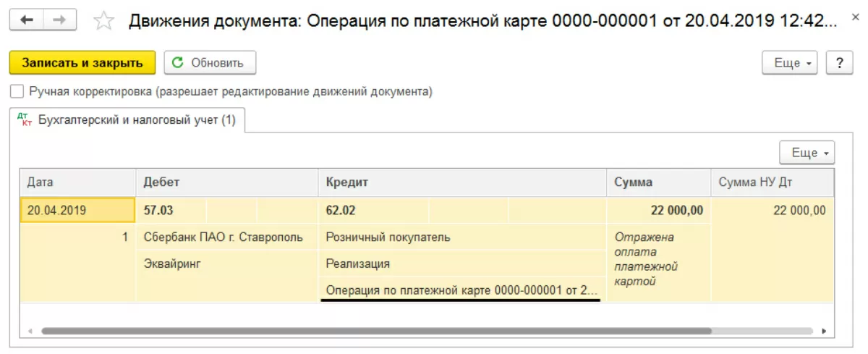Screen dimensions: 868x354
Task: Click the debit account 57.03 cell
Action: [x=171, y=211]
